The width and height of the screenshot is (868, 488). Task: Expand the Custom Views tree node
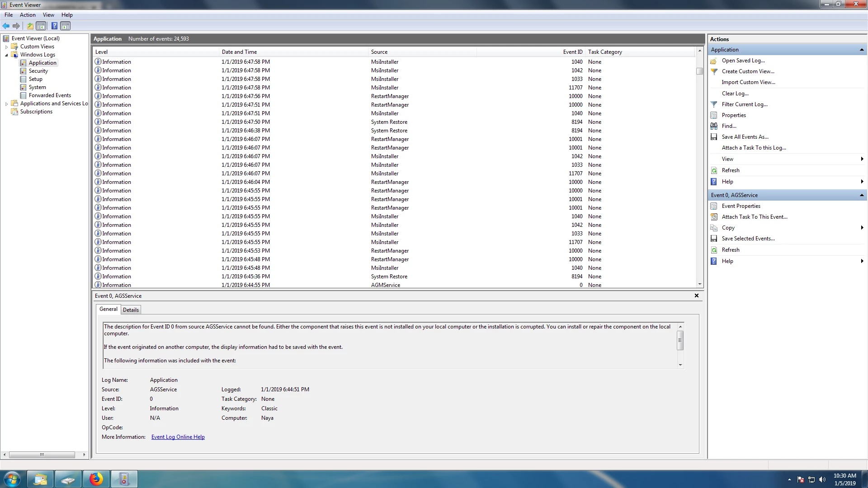tap(6, 47)
